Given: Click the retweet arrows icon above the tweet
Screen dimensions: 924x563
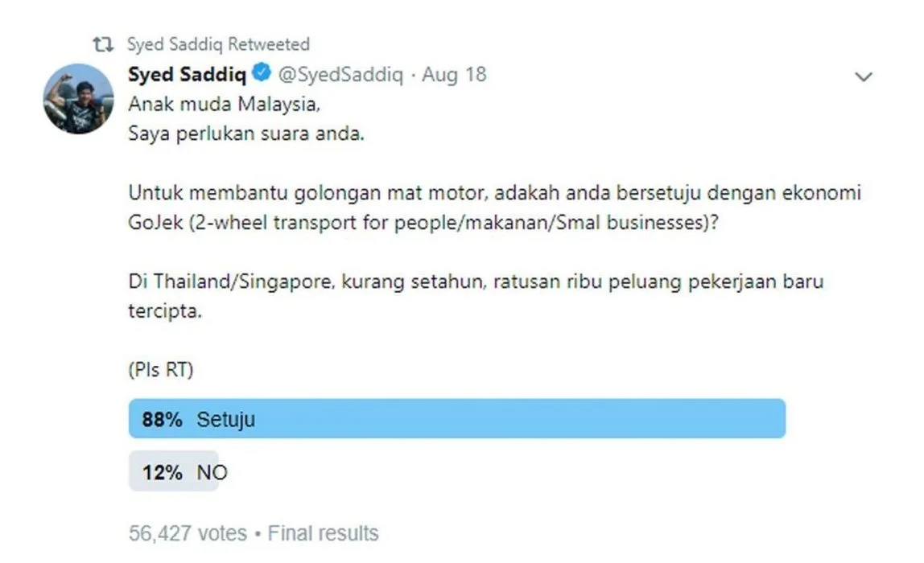Looking at the screenshot, I should pyautogui.click(x=103, y=45).
